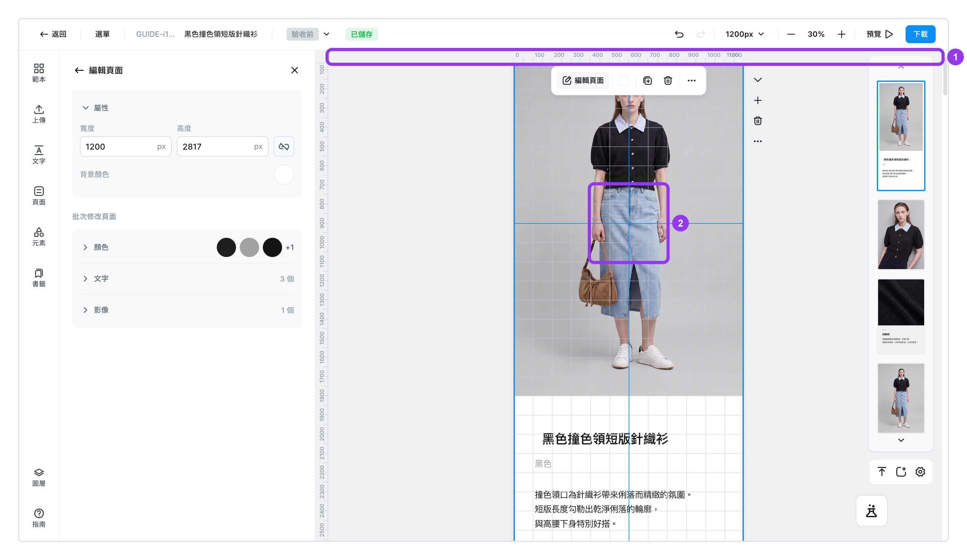Add a new page with plus icon beside canvas
Image resolution: width=967 pixels, height=560 pixels.
(758, 100)
